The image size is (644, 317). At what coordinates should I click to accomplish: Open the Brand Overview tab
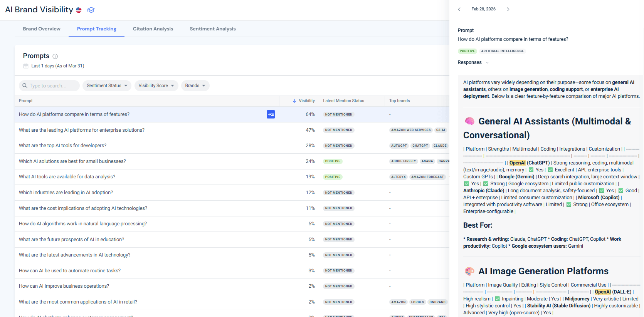(42, 29)
